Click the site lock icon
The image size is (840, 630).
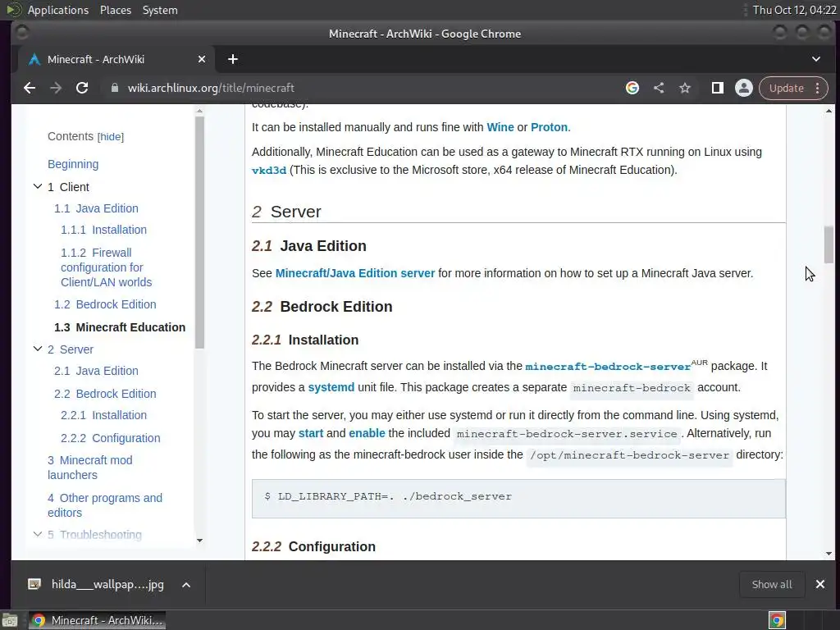click(115, 88)
